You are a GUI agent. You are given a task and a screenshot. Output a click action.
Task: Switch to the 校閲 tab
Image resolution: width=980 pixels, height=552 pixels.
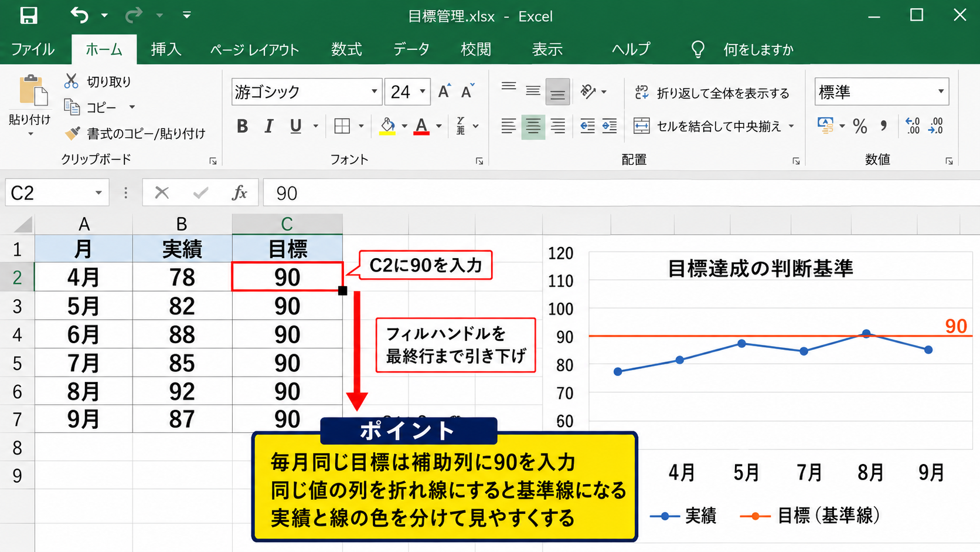[x=476, y=49]
